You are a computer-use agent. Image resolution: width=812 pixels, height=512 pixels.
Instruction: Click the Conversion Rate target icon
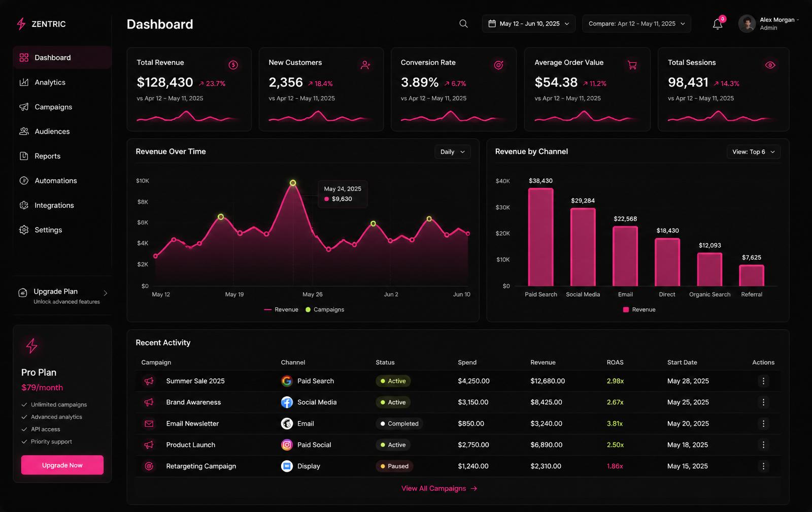pos(499,65)
